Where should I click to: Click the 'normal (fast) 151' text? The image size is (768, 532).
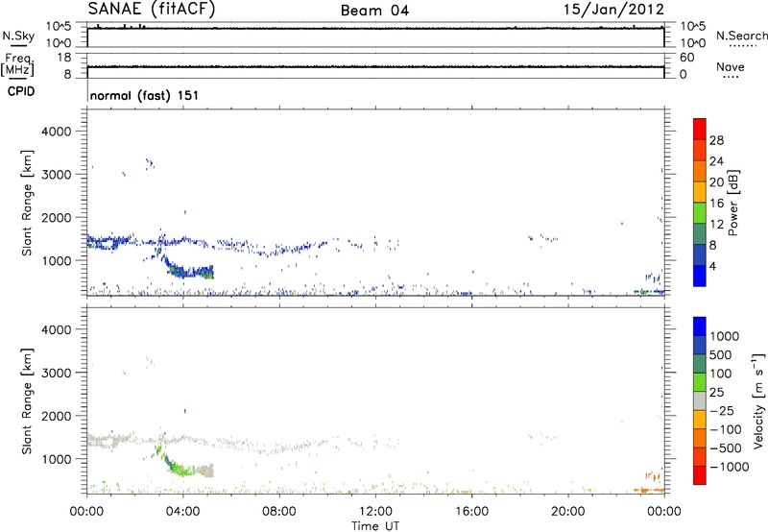[145, 95]
